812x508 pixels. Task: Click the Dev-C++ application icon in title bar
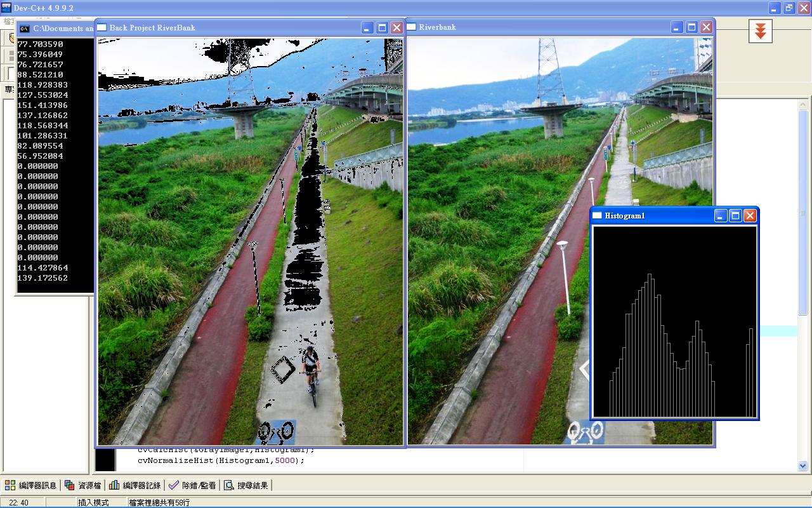(x=6, y=8)
